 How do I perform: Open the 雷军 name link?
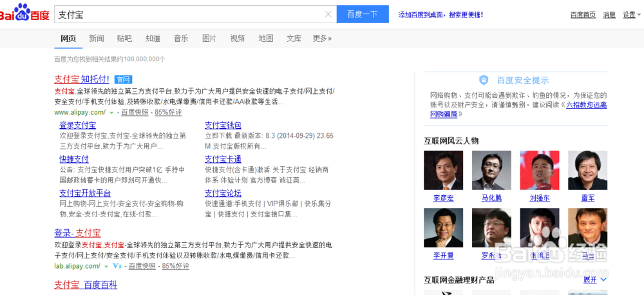[588, 198]
